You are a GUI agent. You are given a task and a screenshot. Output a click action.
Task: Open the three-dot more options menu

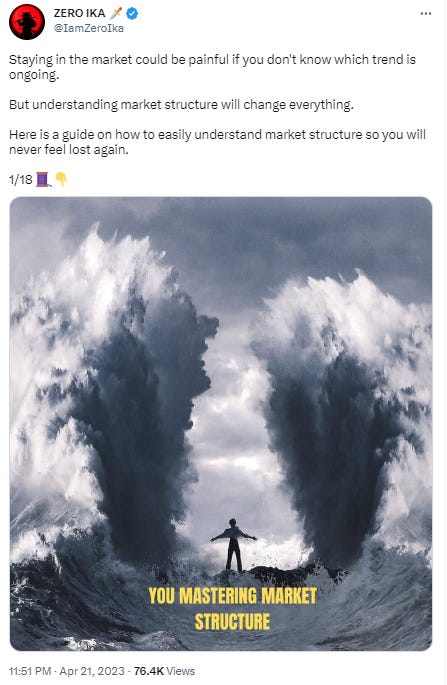click(x=426, y=14)
